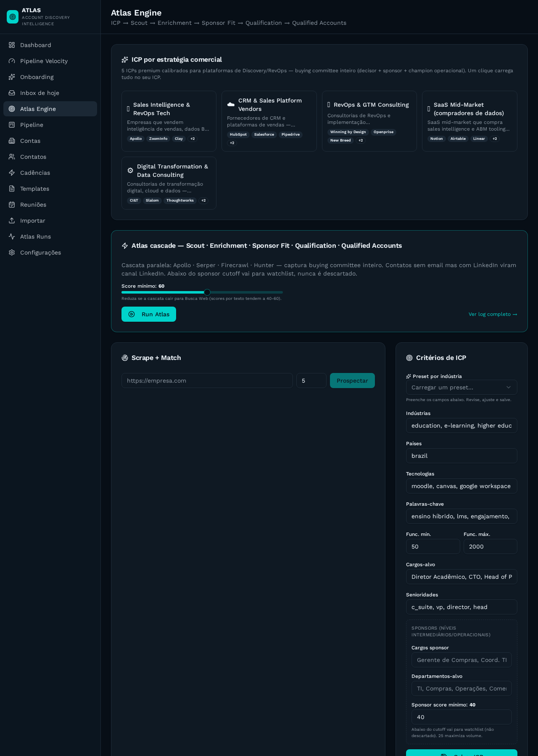Click the Configurações gear icon
The width and height of the screenshot is (538, 756).
tap(12, 252)
